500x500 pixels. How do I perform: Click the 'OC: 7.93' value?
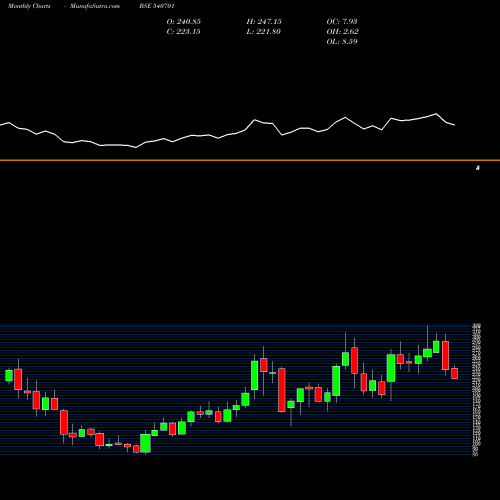pyautogui.click(x=342, y=22)
